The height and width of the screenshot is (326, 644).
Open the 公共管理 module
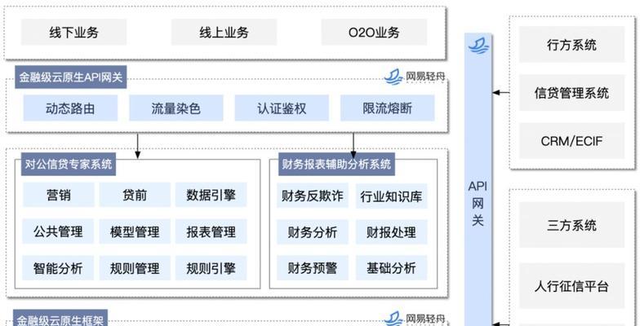click(58, 231)
